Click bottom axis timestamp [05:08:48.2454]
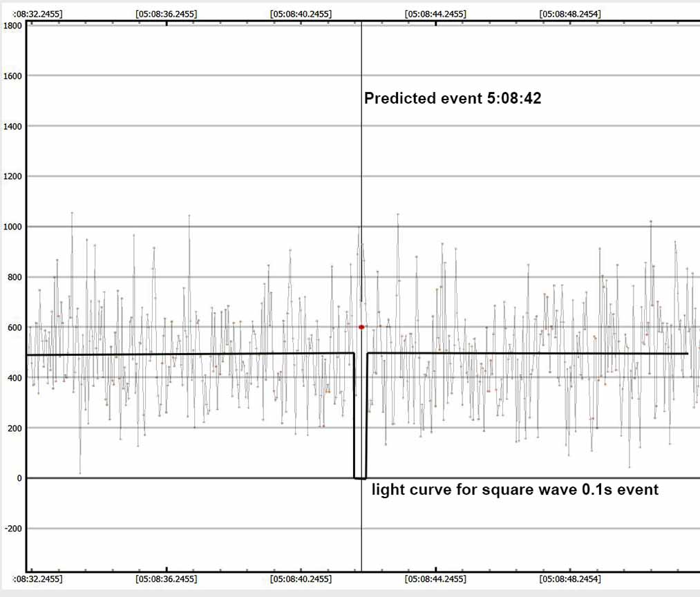 [570, 579]
